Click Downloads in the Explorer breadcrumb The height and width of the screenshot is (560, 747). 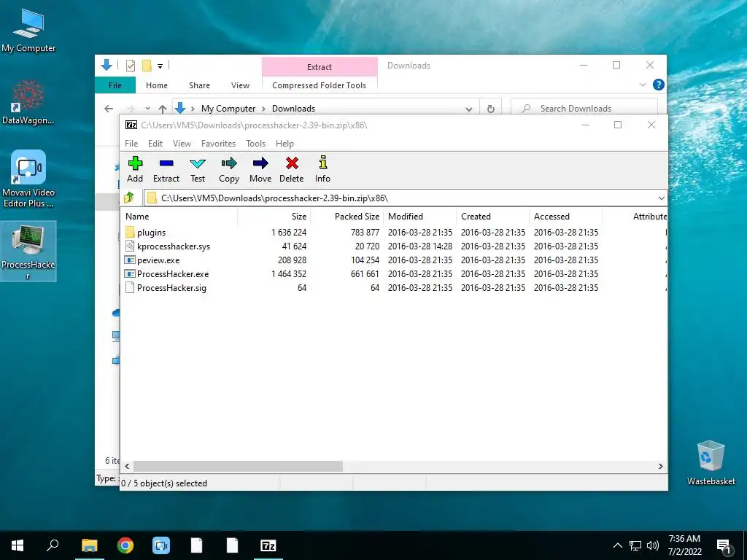pyautogui.click(x=293, y=109)
